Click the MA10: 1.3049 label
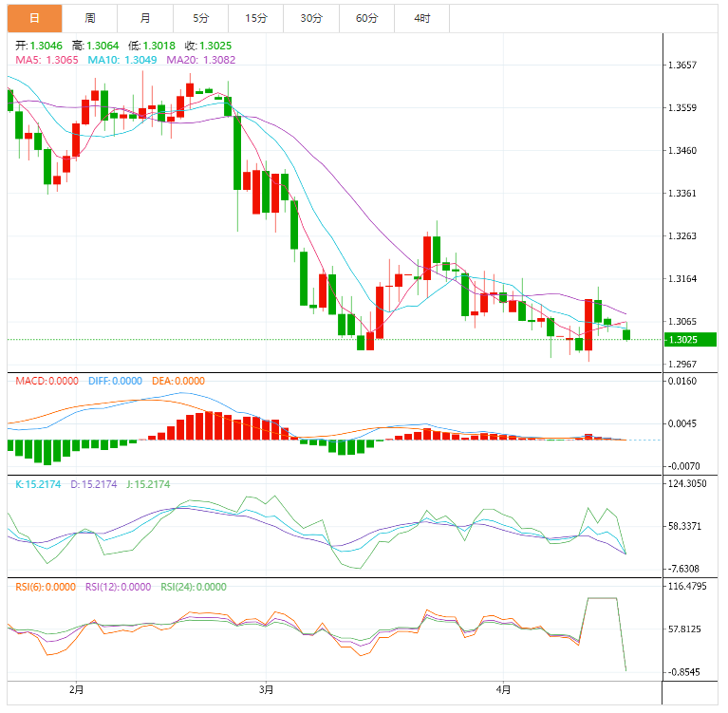This screenshot has height=713, width=728. coord(122,60)
